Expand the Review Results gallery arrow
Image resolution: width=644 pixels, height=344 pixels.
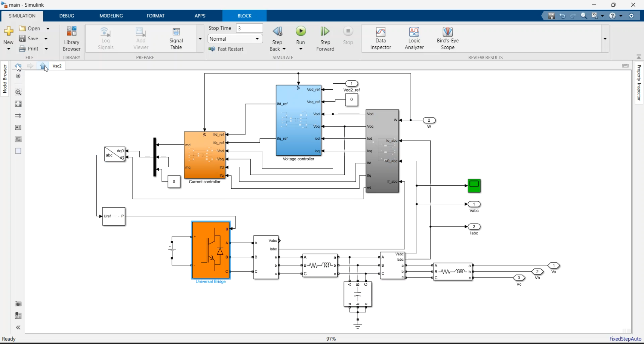click(x=605, y=38)
